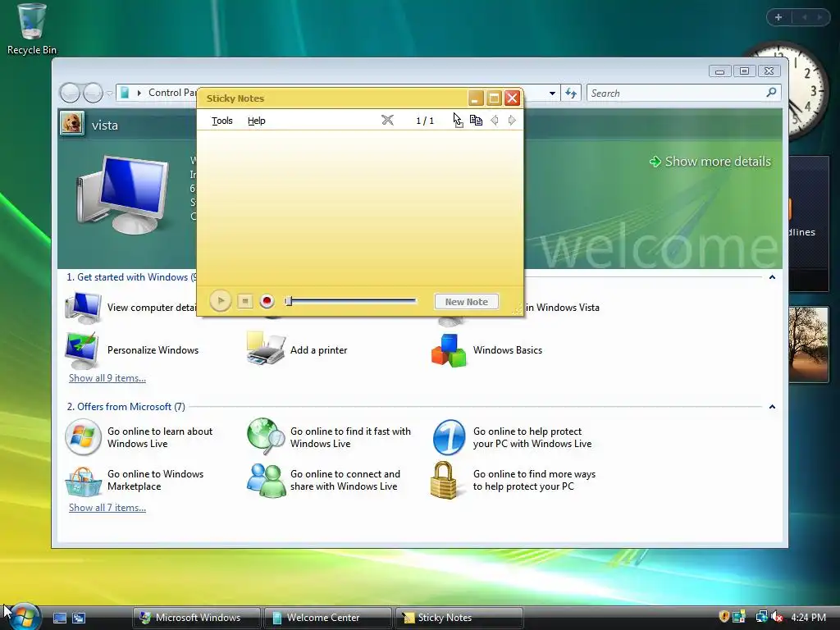Open the Windows Start menu orb
The height and width of the screenshot is (630, 840).
tap(25, 617)
